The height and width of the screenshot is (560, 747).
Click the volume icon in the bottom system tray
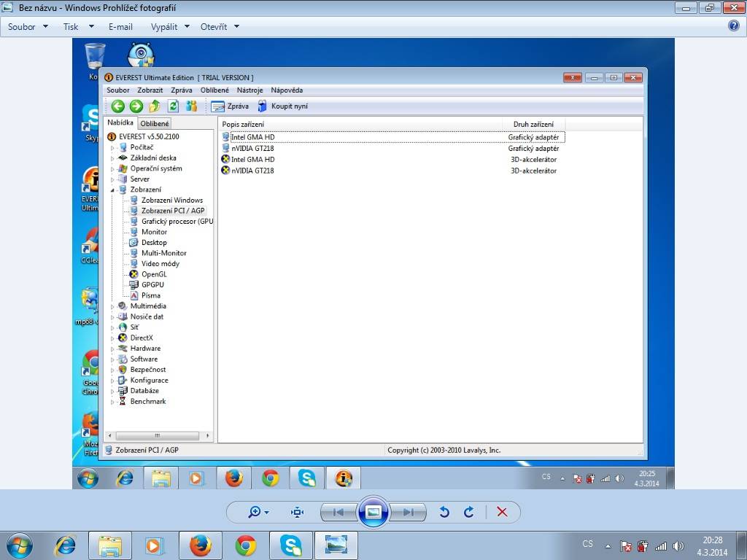coord(678,546)
